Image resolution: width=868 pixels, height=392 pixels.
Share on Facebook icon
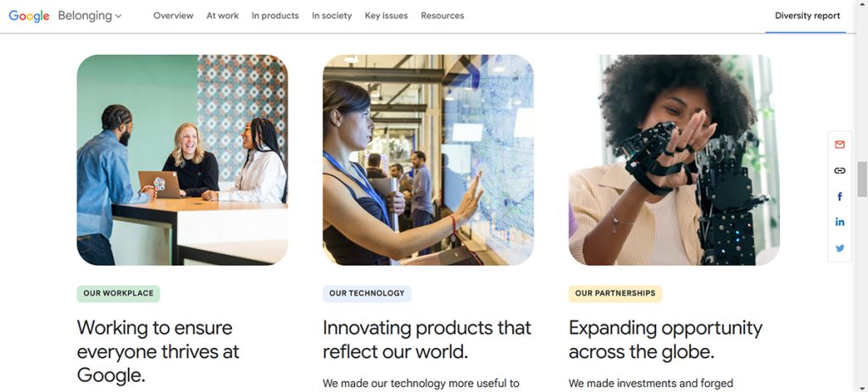(x=839, y=196)
